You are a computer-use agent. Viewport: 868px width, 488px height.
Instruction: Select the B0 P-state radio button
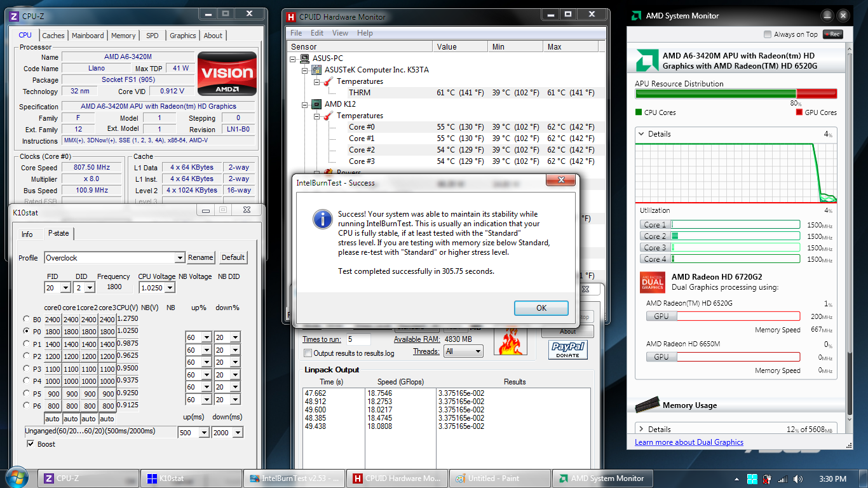(26, 319)
